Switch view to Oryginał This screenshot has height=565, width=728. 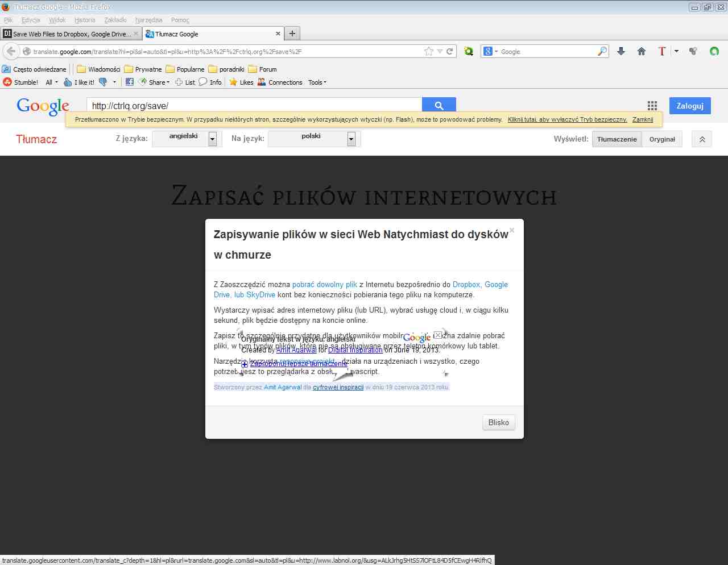point(662,139)
